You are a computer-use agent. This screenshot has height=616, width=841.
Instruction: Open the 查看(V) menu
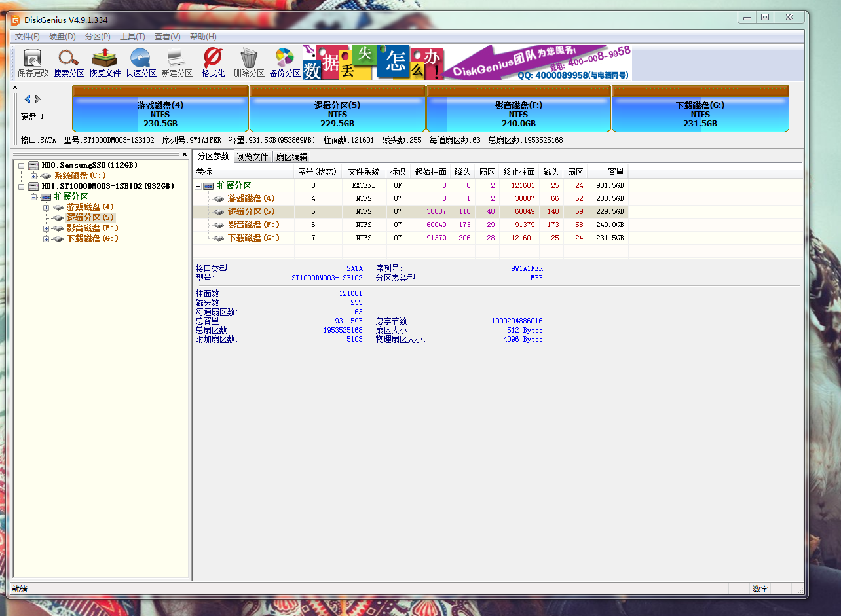(x=168, y=37)
